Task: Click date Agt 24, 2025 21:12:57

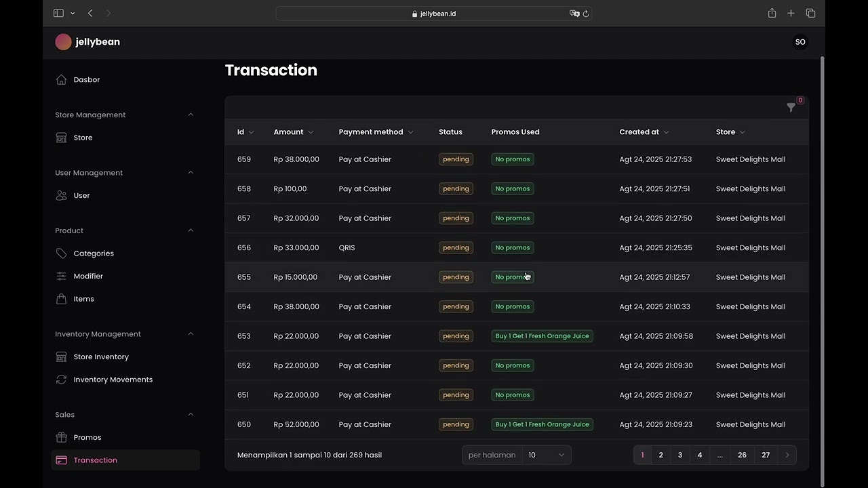Action: click(654, 277)
